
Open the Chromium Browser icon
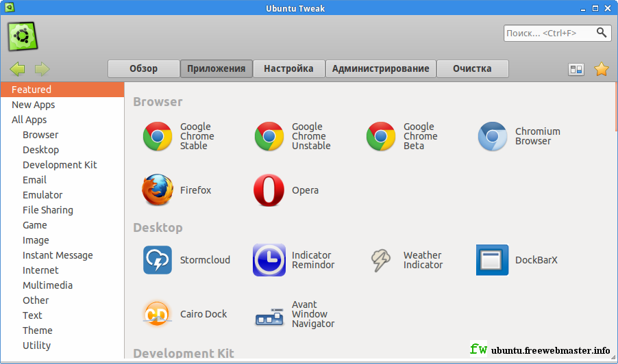[x=492, y=136]
